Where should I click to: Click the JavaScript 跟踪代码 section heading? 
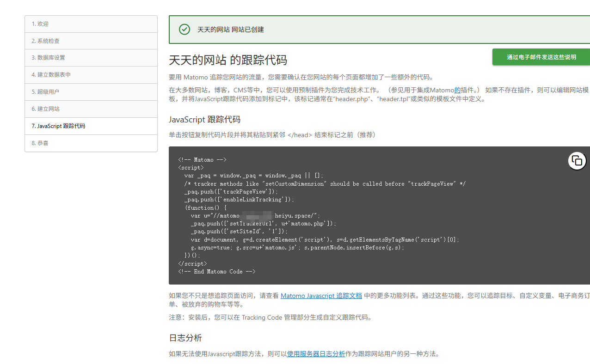pyautogui.click(x=204, y=120)
